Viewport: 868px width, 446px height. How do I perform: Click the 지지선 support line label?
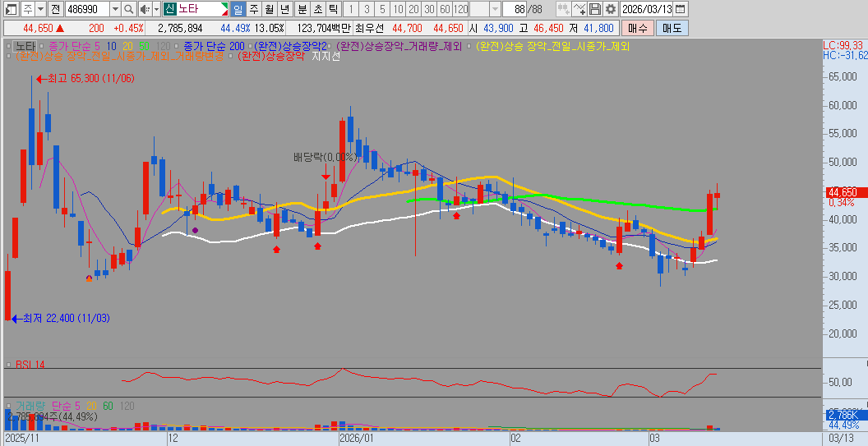(x=326, y=56)
